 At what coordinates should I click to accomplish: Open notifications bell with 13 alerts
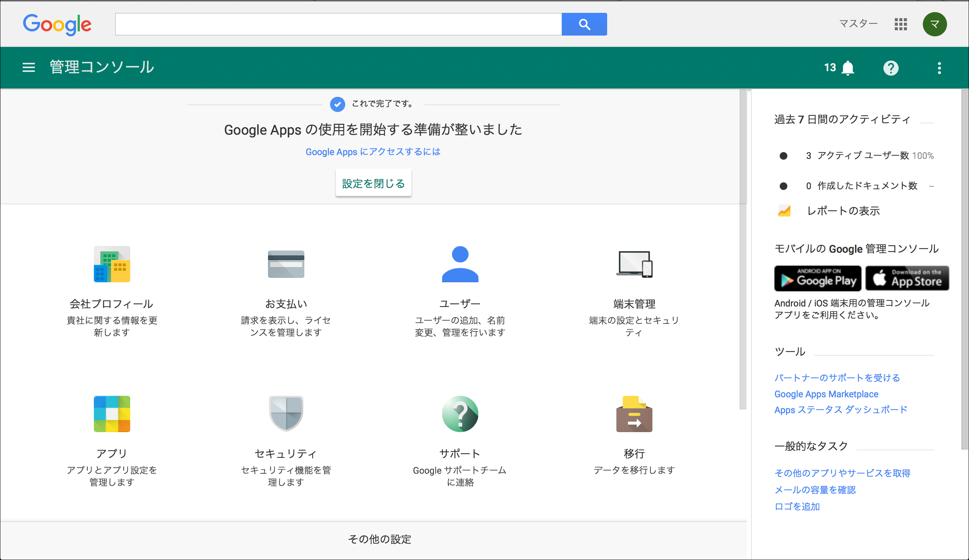[848, 68]
